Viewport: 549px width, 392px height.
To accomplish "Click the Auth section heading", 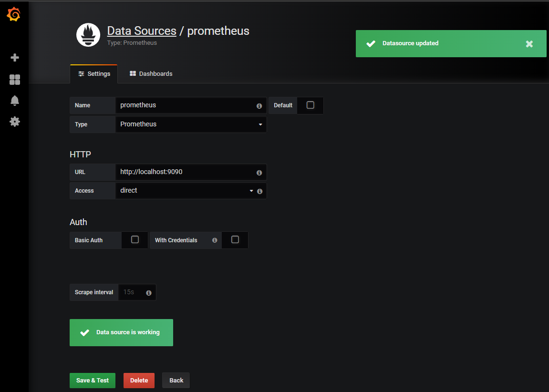I will point(78,222).
